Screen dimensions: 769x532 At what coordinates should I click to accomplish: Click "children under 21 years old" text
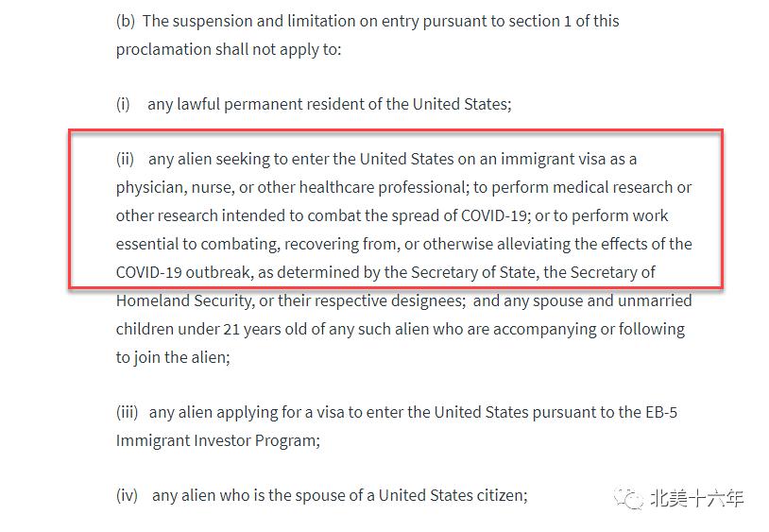[x=212, y=329]
